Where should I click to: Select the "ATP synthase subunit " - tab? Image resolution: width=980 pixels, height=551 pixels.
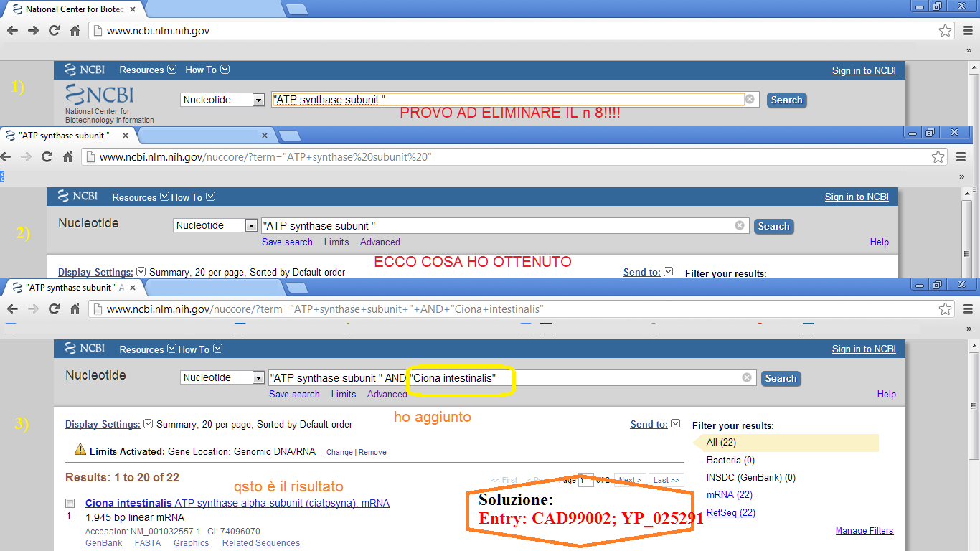[67, 135]
